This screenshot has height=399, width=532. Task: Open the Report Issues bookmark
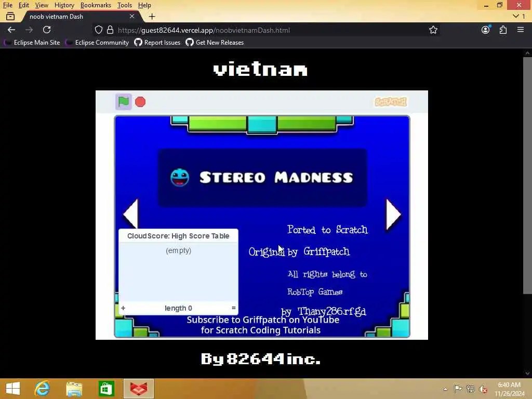point(157,43)
